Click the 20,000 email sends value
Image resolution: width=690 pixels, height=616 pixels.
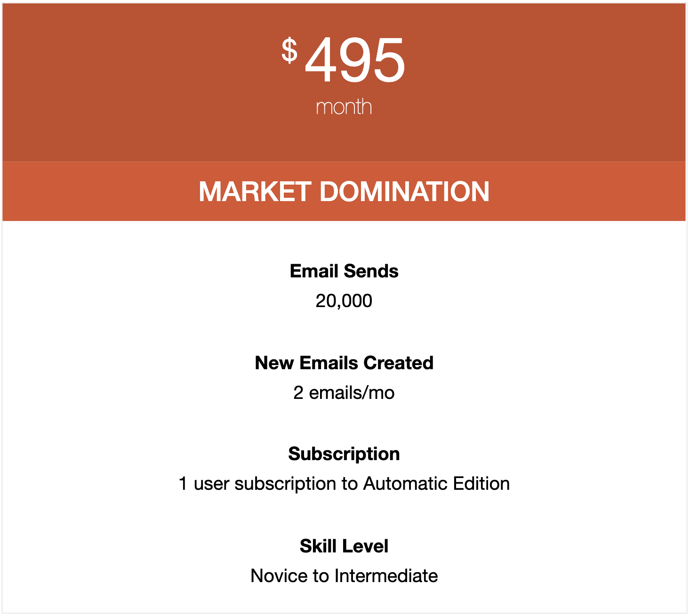344,300
